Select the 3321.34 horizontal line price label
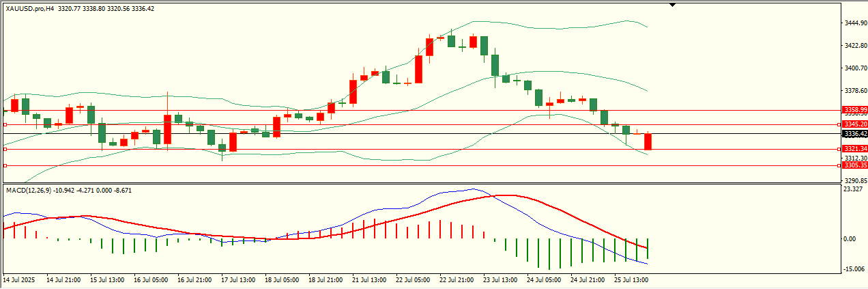This screenshot has height=289, width=868. 855,149
